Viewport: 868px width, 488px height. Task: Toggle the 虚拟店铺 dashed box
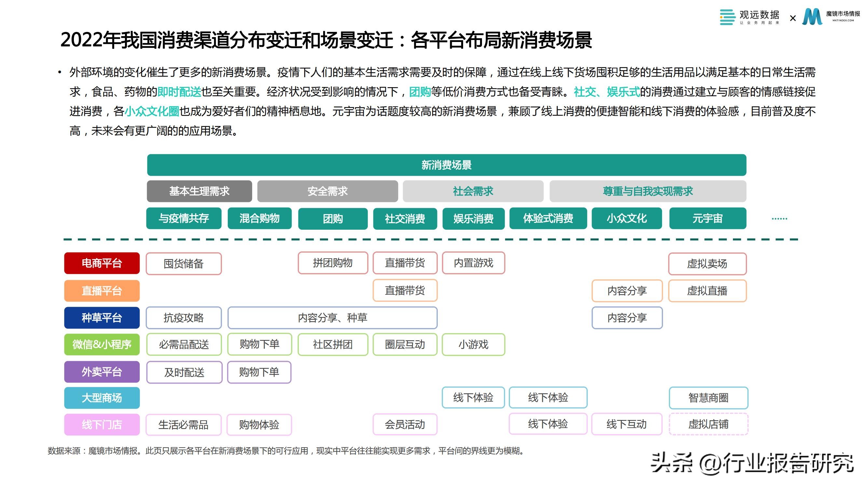tap(708, 425)
